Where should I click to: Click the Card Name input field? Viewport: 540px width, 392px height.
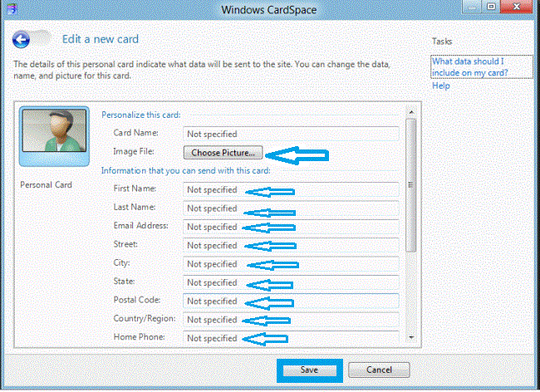291,134
